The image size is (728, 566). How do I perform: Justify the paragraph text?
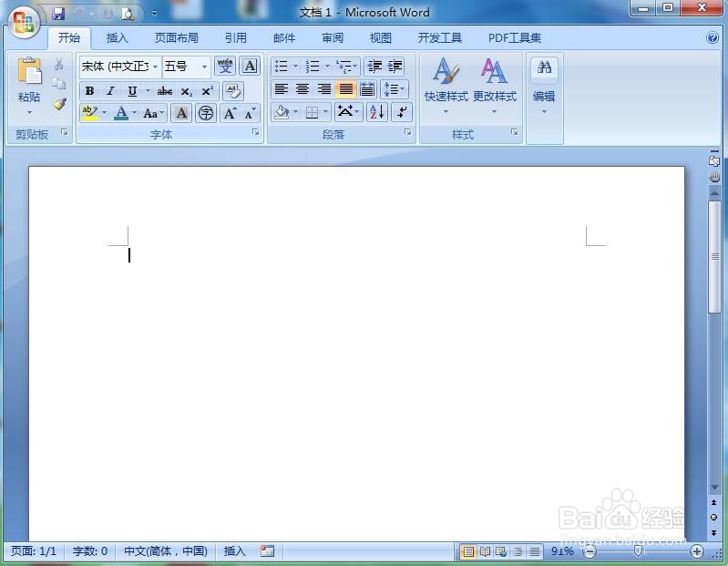[346, 88]
